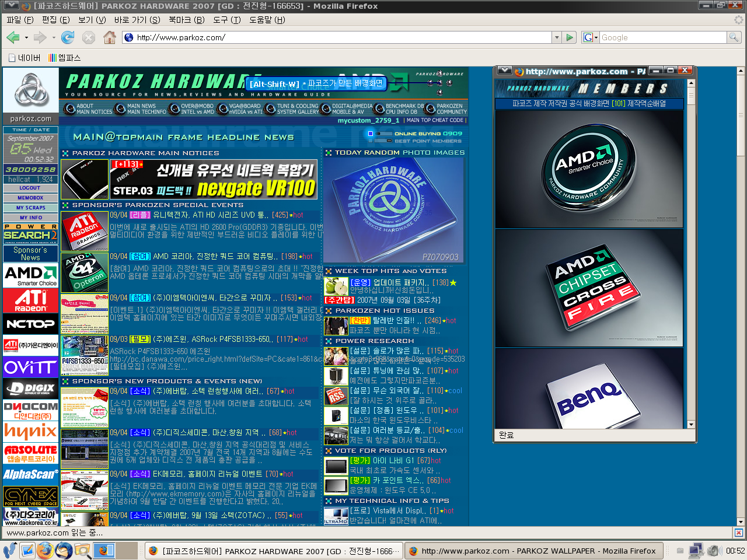Viewport: 747px width, 560px height.
Task: Open TUNI & COOLING system gallery
Action: pyautogui.click(x=291, y=109)
